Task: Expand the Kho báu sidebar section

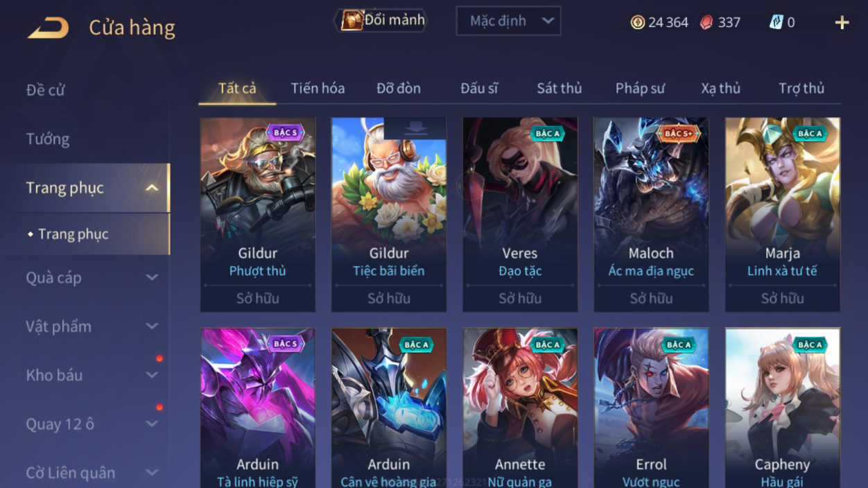Action: pos(152,375)
